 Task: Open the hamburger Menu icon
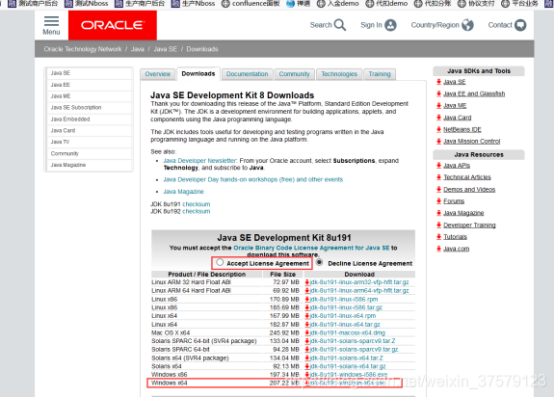click(x=51, y=21)
